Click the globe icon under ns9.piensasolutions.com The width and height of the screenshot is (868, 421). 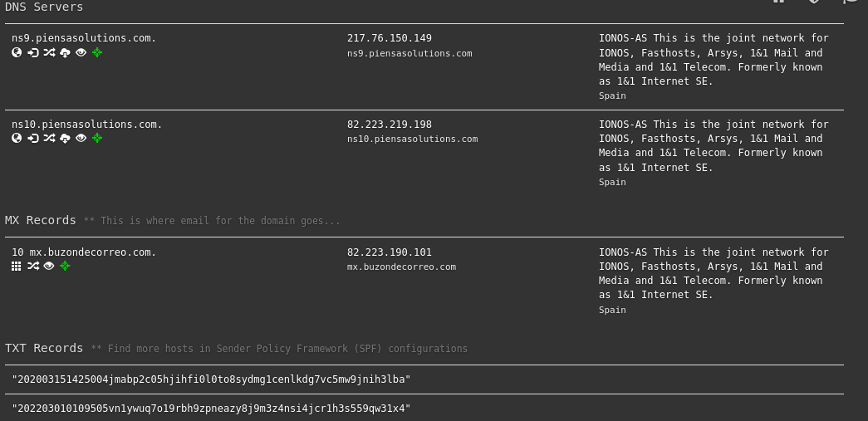click(17, 52)
